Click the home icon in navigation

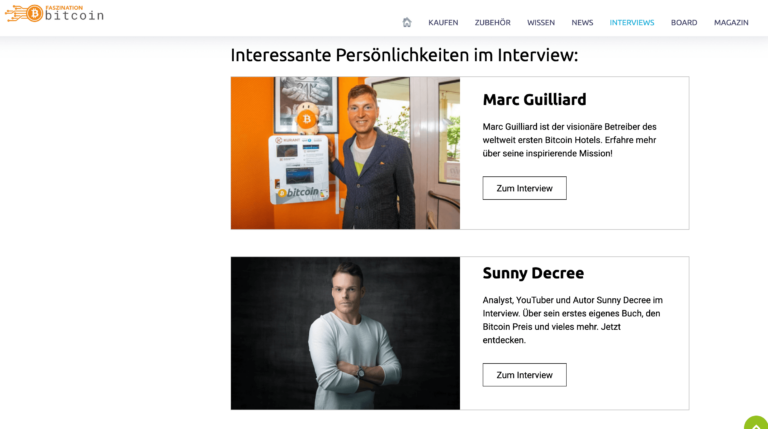(x=407, y=22)
